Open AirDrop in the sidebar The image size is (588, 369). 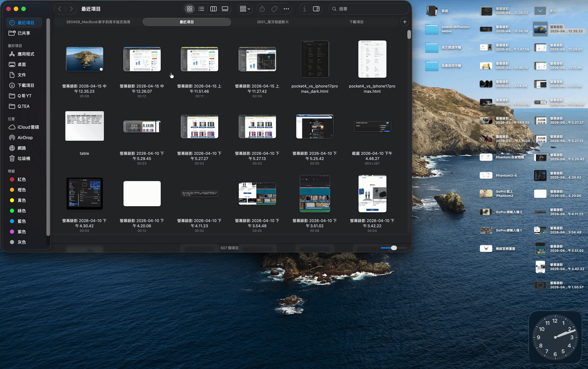(x=25, y=137)
